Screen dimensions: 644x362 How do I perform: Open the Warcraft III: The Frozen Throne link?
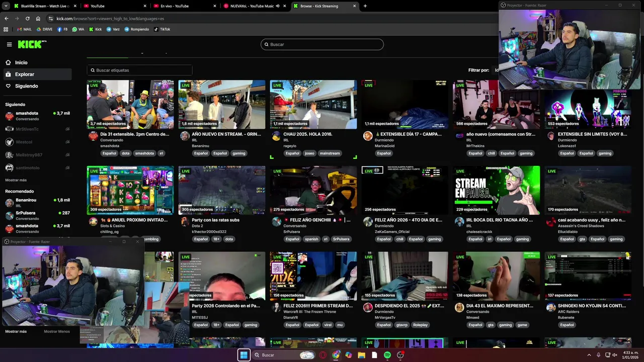click(310, 312)
